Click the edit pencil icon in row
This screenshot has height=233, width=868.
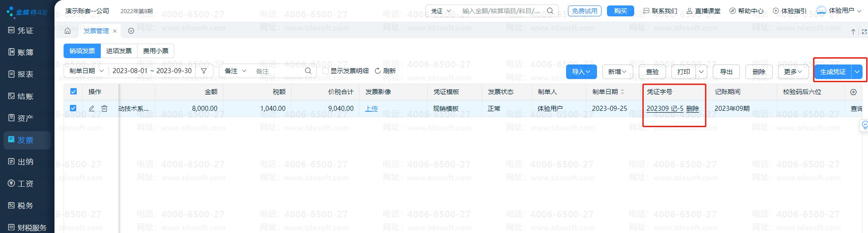[92, 109]
